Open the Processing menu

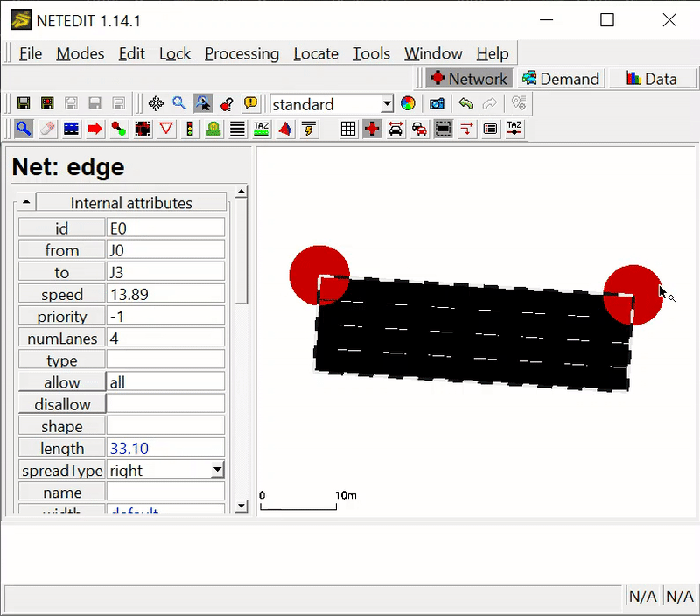click(x=242, y=53)
